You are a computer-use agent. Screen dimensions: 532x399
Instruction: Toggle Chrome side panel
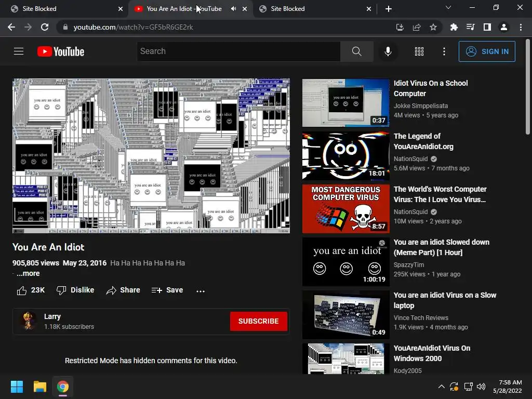pyautogui.click(x=487, y=27)
